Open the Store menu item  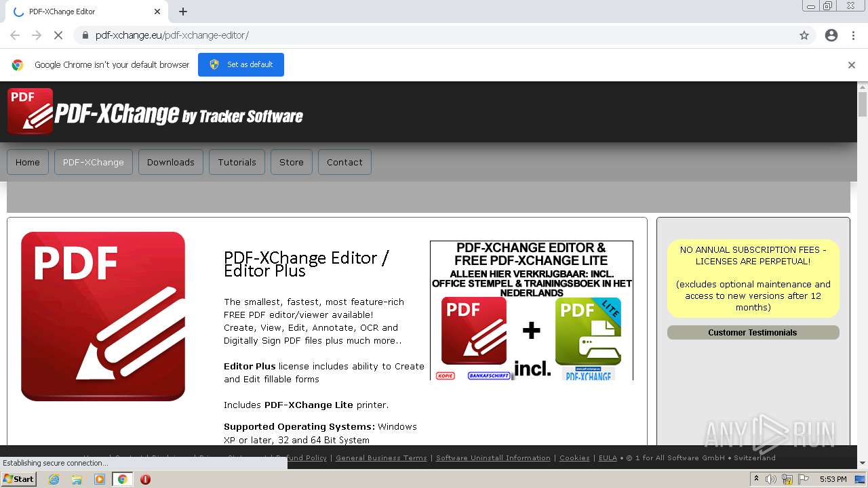tap(292, 162)
